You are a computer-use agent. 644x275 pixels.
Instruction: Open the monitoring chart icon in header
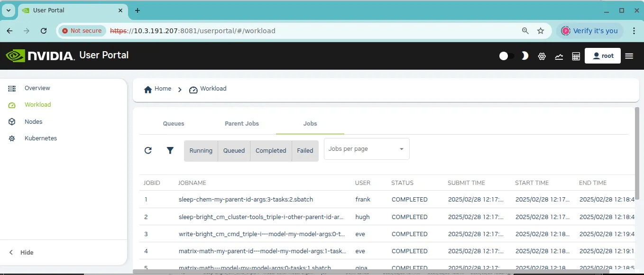point(559,56)
